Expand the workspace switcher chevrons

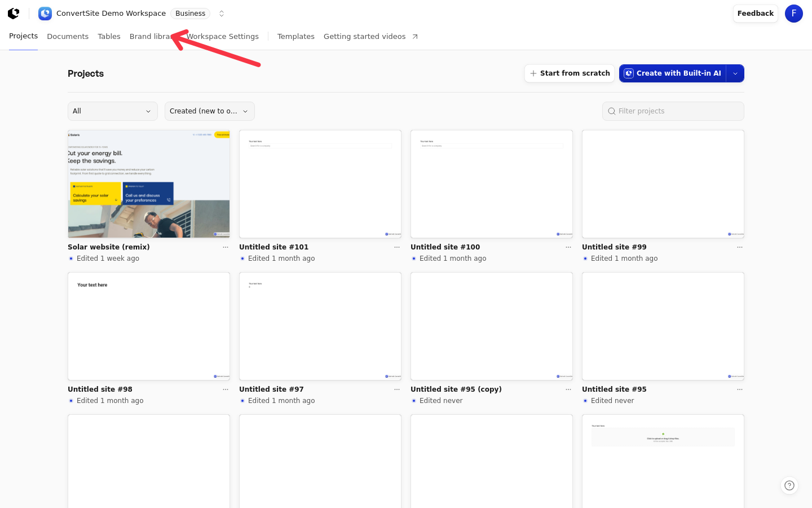pyautogui.click(x=222, y=14)
